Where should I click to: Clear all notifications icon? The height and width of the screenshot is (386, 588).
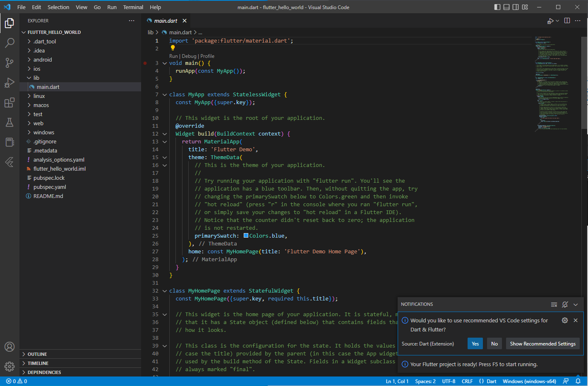(x=554, y=305)
